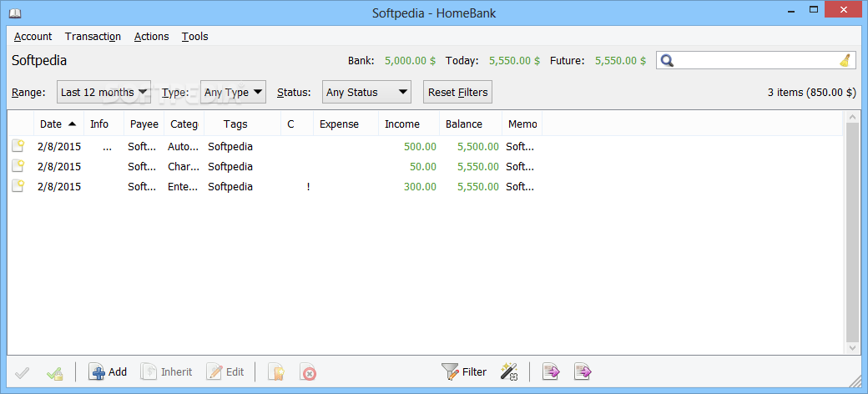This screenshot has height=394, width=868.
Task: Click the Char... category cell
Action: click(x=183, y=167)
